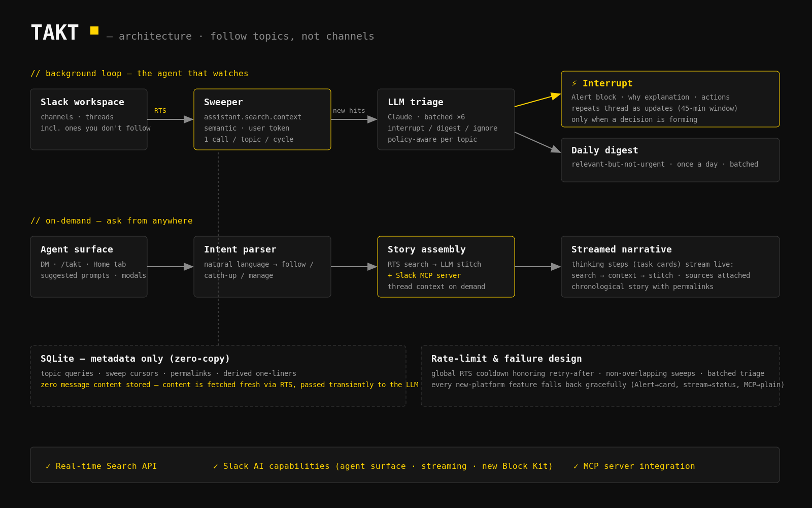Click 'Claude · batched ×6' line
812x508 pixels.
(426, 117)
